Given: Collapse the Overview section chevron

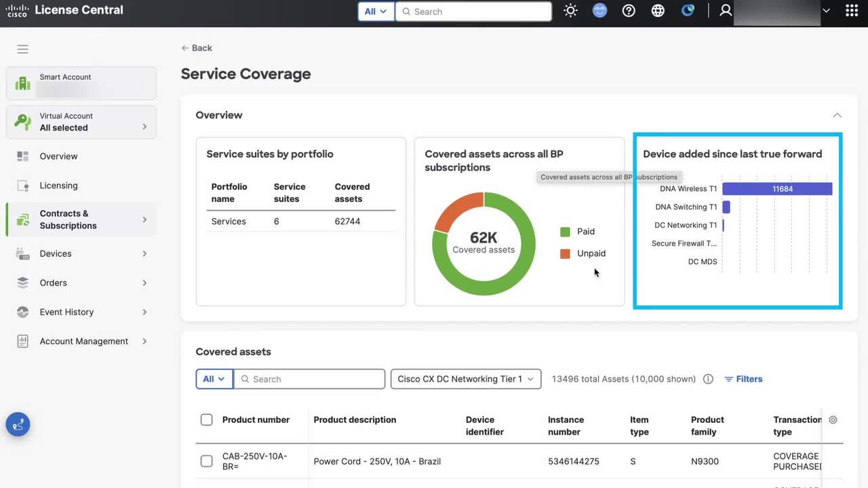Looking at the screenshot, I should coord(837,115).
